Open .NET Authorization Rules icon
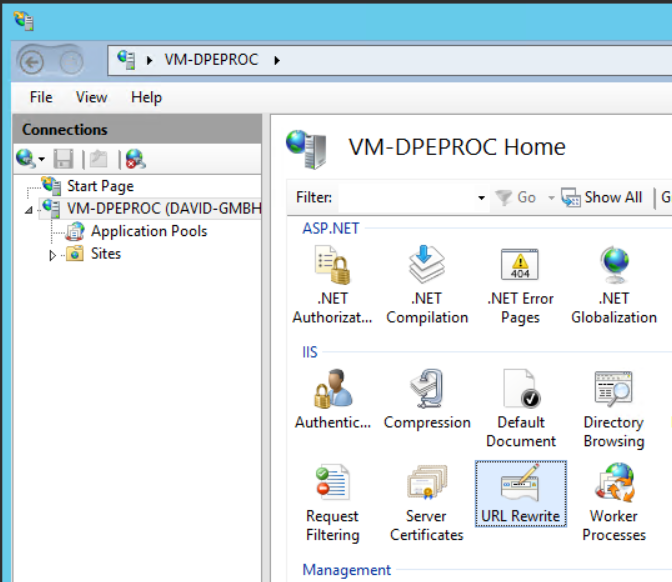Screen dimensions: 672x582 coord(331,285)
